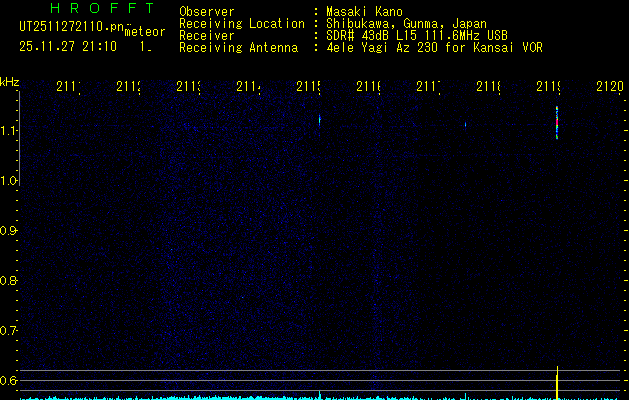Click the faint cyan echo near 2115
The image size is (629, 400).
click(320, 120)
